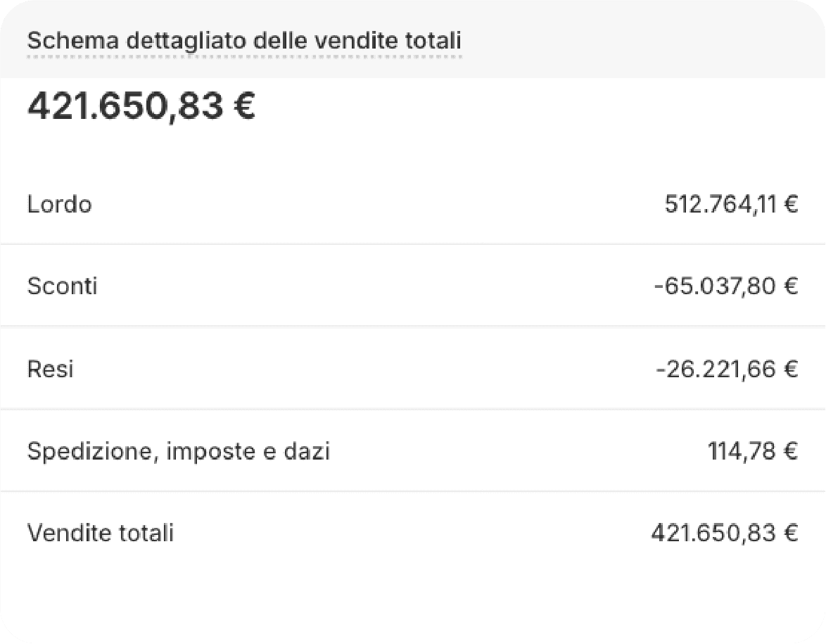Select the Sconti row label

coord(62,286)
